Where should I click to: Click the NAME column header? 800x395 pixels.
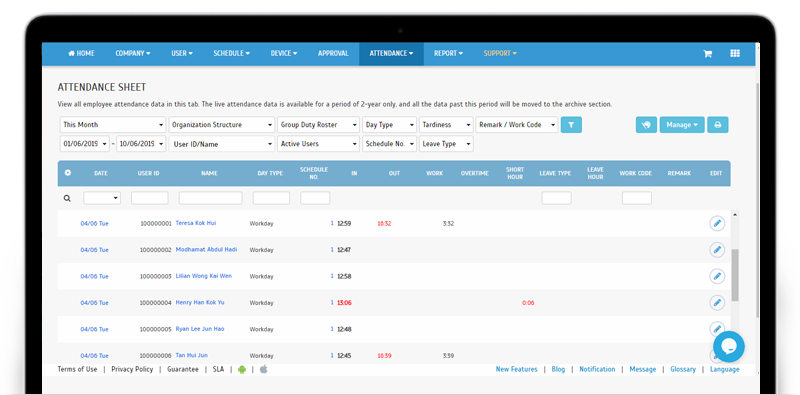(x=209, y=174)
